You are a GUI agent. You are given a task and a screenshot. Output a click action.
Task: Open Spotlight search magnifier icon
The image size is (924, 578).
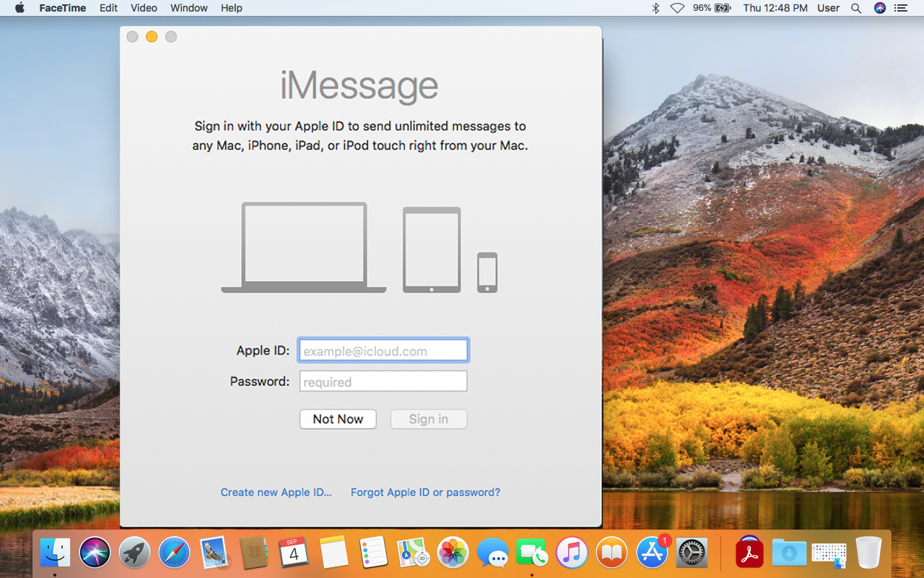coord(856,8)
